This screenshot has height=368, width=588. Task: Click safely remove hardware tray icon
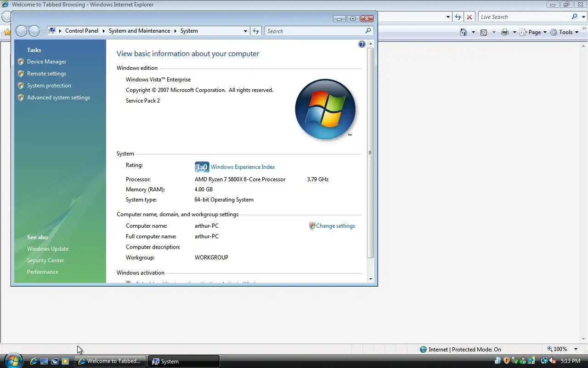coord(514,361)
